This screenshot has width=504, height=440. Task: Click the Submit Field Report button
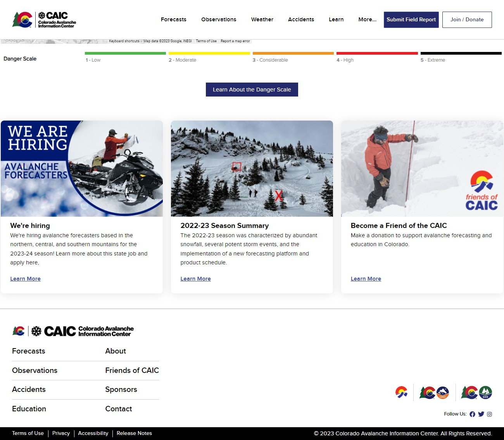click(x=411, y=20)
